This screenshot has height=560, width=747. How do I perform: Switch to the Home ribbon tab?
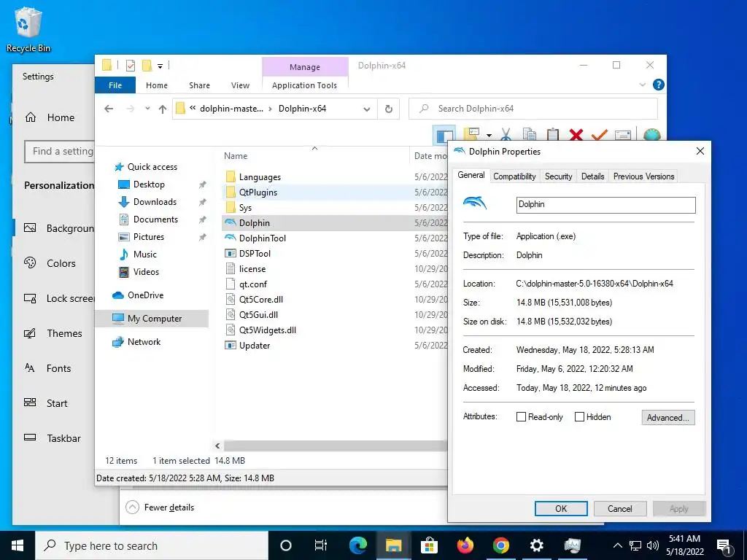pos(157,85)
